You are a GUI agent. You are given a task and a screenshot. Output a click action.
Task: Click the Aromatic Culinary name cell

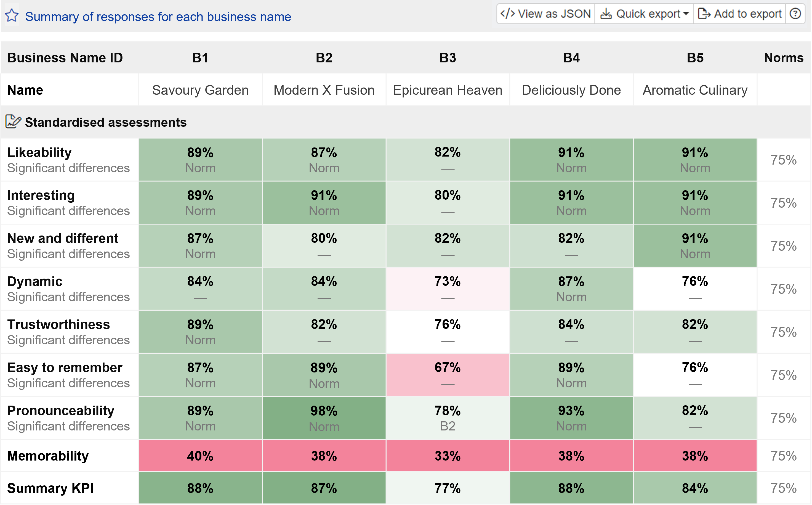coord(695,90)
